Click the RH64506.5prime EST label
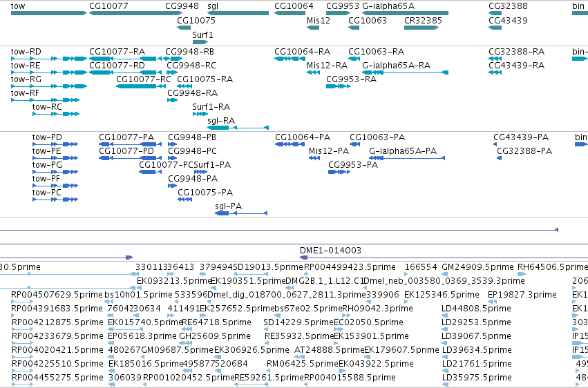 click(x=553, y=266)
